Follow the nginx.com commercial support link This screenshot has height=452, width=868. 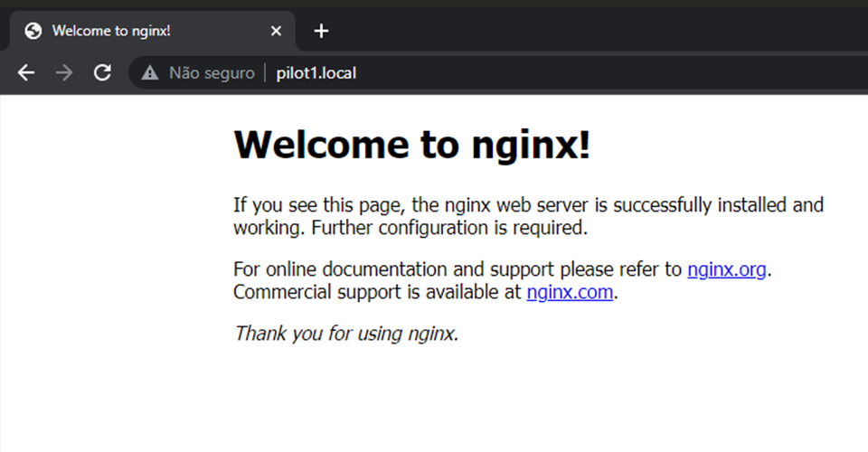[x=570, y=293]
